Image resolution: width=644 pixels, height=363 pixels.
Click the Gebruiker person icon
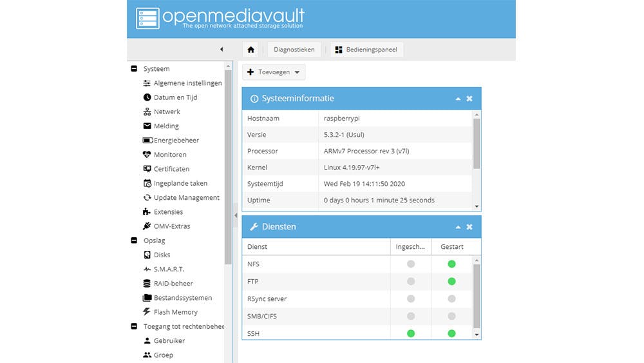[x=147, y=340]
